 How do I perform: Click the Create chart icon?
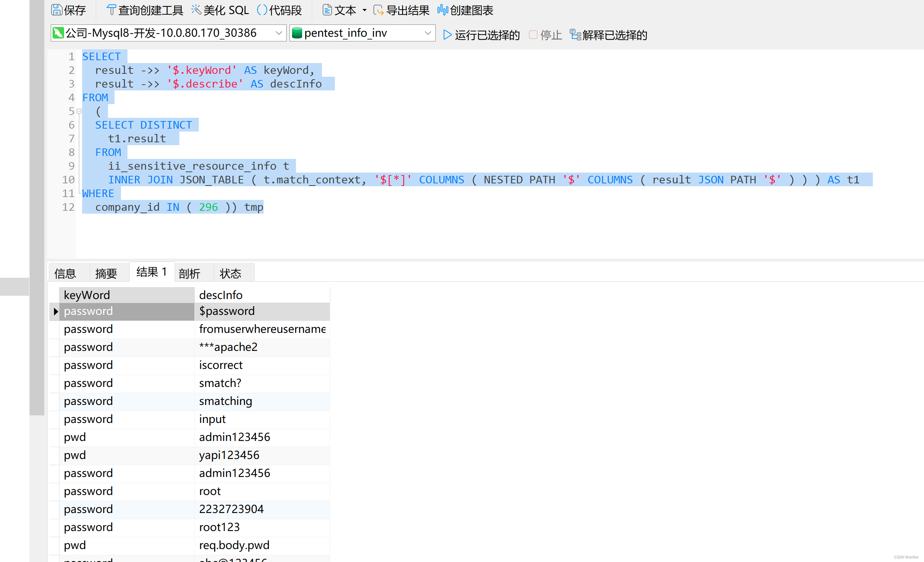point(443,10)
